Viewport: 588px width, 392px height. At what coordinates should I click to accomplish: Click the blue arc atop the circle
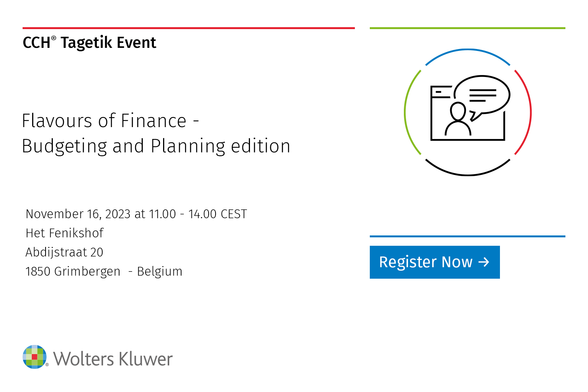click(x=467, y=50)
